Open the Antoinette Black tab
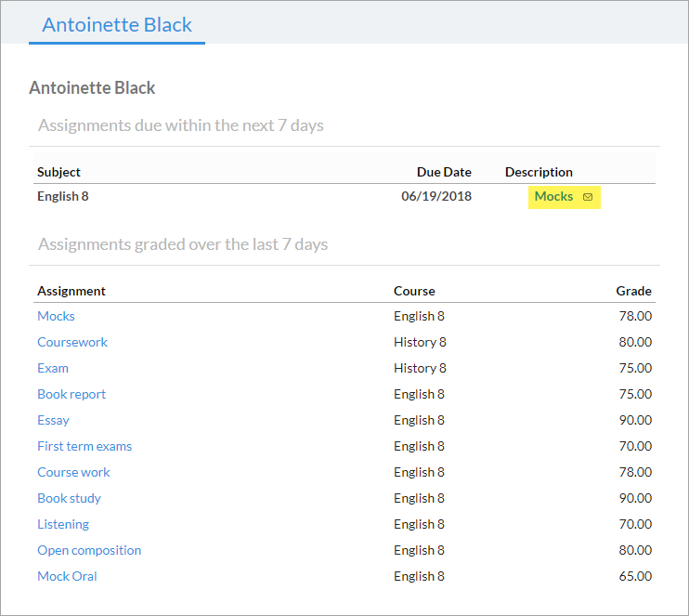Screen dimensions: 689x616 point(117,25)
